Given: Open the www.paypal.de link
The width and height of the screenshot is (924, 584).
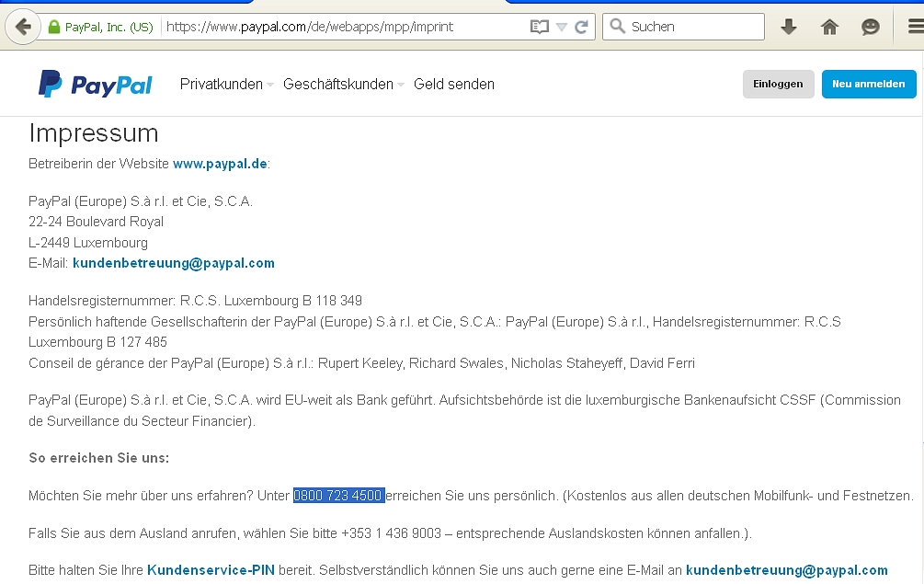Looking at the screenshot, I should point(220,164).
